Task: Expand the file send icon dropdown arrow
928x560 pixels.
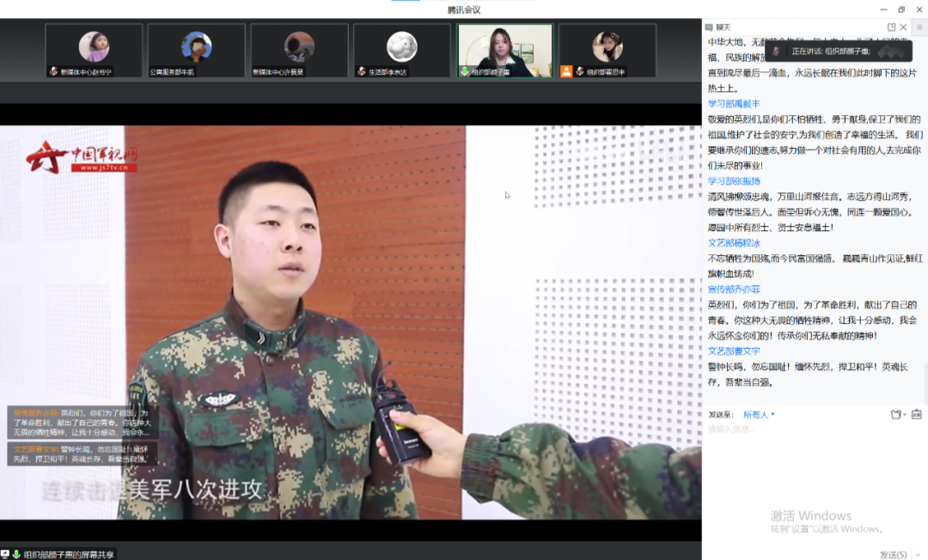Action: point(905,415)
